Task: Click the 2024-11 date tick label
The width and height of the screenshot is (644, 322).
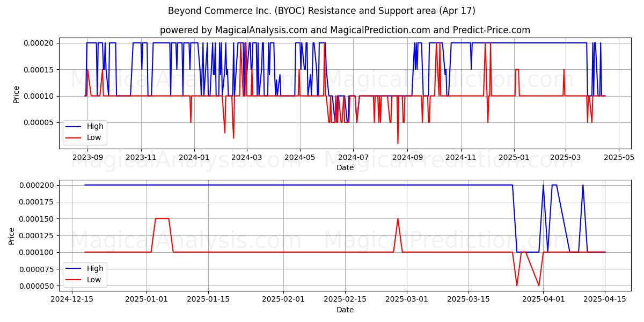Action: click(461, 157)
